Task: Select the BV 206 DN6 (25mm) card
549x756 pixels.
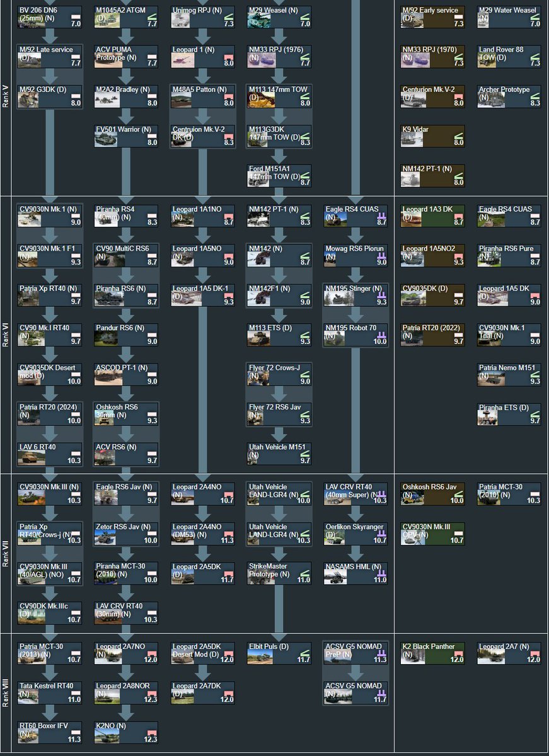Action: [x=50, y=17]
